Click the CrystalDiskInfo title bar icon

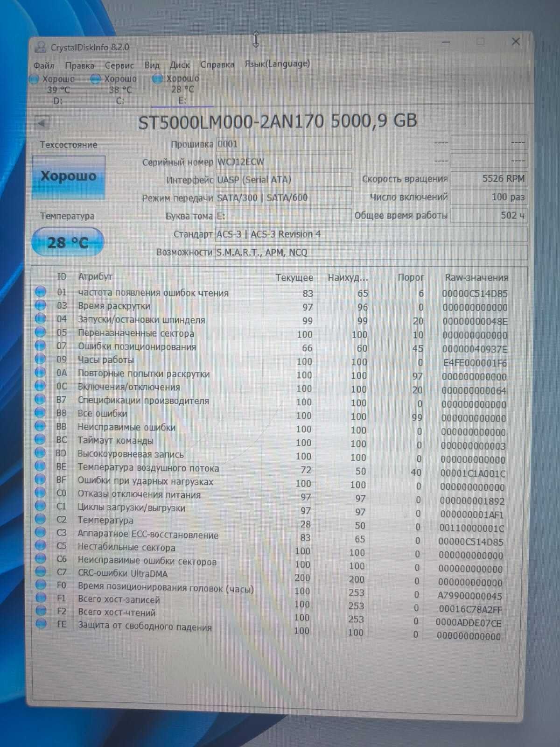click(41, 47)
